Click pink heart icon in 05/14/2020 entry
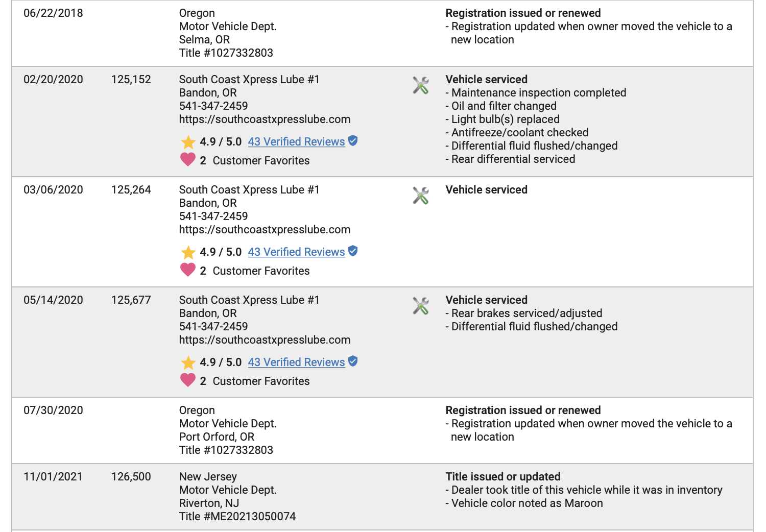Screen dimensions: 766x532 click(188, 380)
